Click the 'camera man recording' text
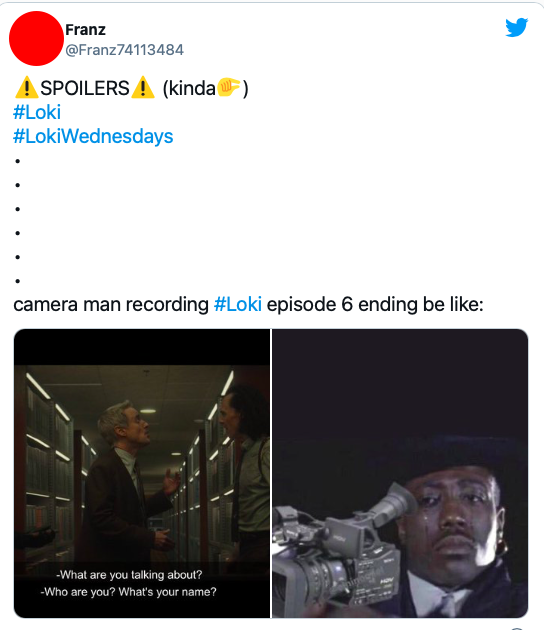The width and height of the screenshot is (544, 630). tap(111, 304)
